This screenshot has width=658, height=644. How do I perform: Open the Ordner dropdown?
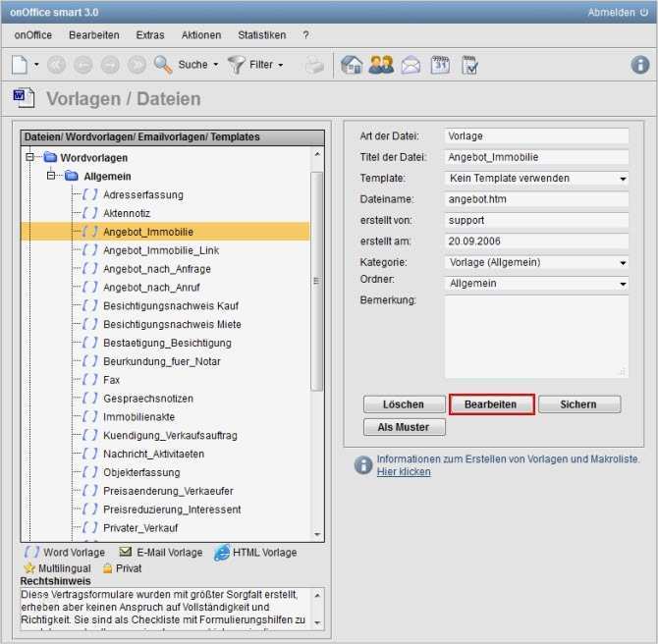click(x=536, y=284)
